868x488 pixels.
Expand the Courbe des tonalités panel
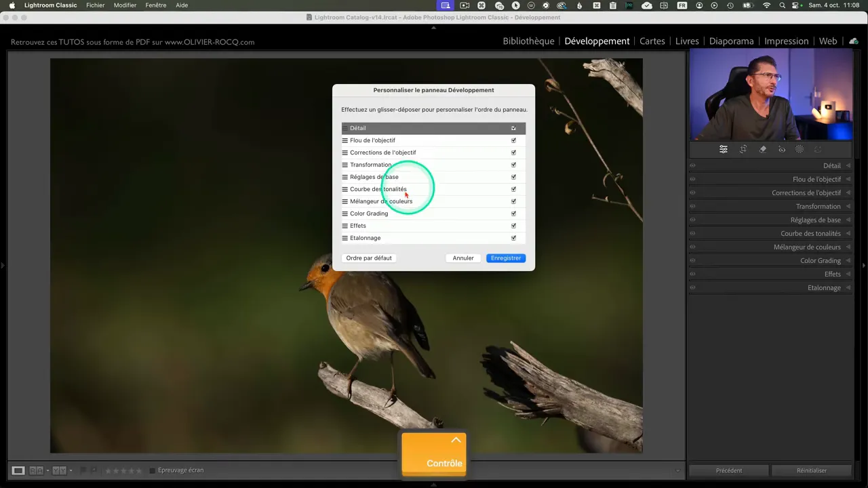tap(848, 233)
